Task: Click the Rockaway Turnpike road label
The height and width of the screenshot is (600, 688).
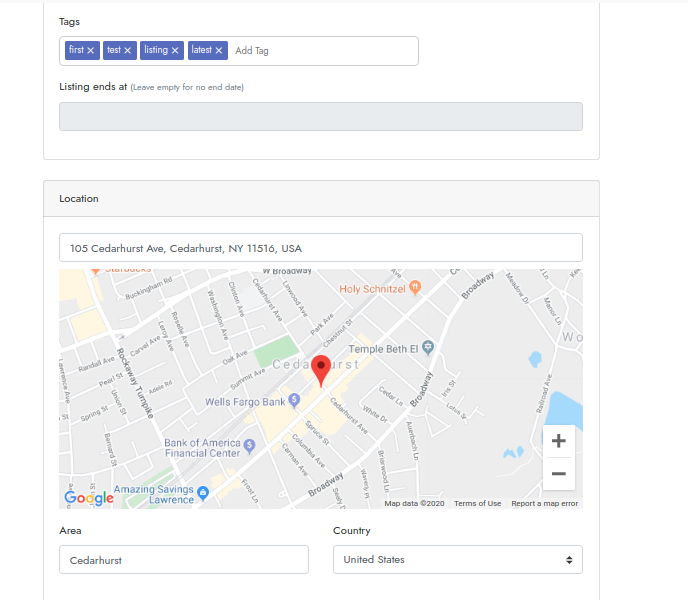Action: (135, 384)
